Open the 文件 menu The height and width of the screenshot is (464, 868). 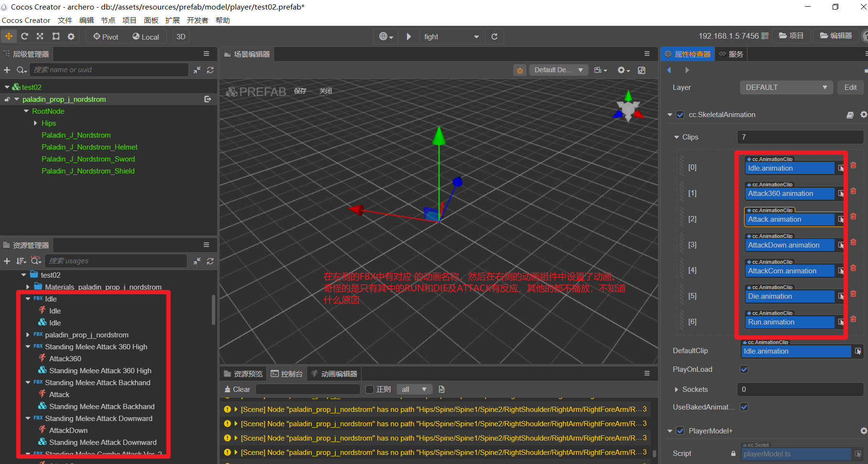tap(65, 21)
